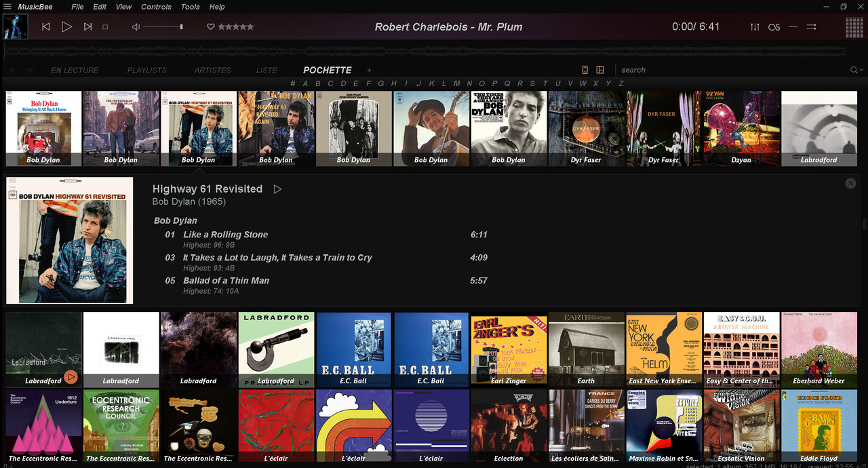Screen dimensions: 868x468
Task: Mute using the speaker volume icon
Action: pos(136,26)
